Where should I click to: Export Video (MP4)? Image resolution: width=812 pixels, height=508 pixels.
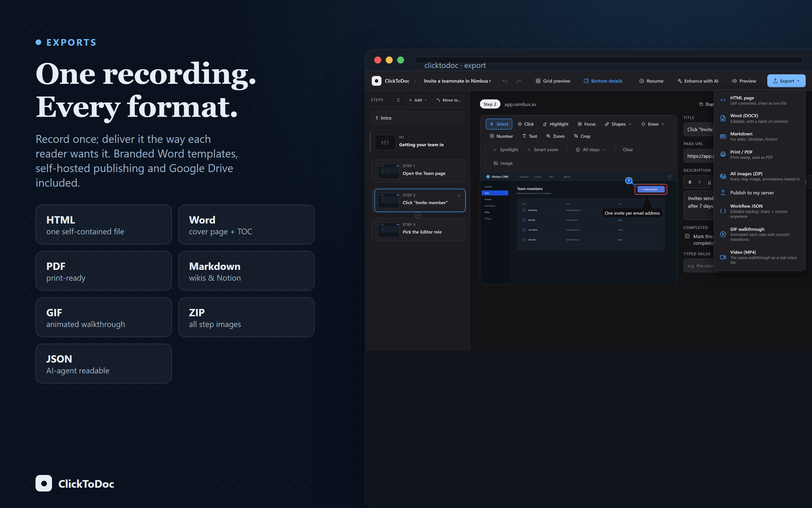(x=760, y=257)
